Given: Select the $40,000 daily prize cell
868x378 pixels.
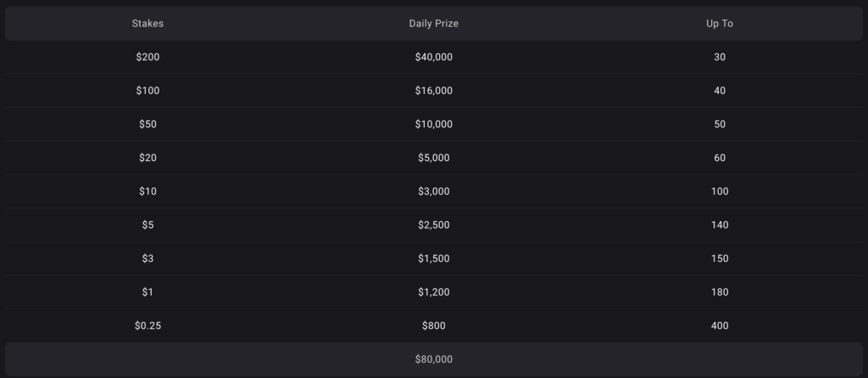Looking at the screenshot, I should pos(433,57).
